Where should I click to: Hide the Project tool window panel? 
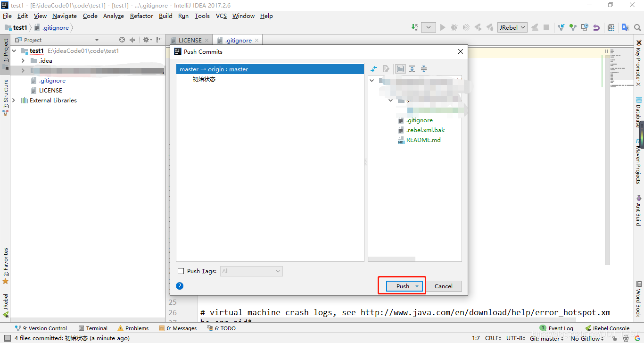(x=159, y=40)
